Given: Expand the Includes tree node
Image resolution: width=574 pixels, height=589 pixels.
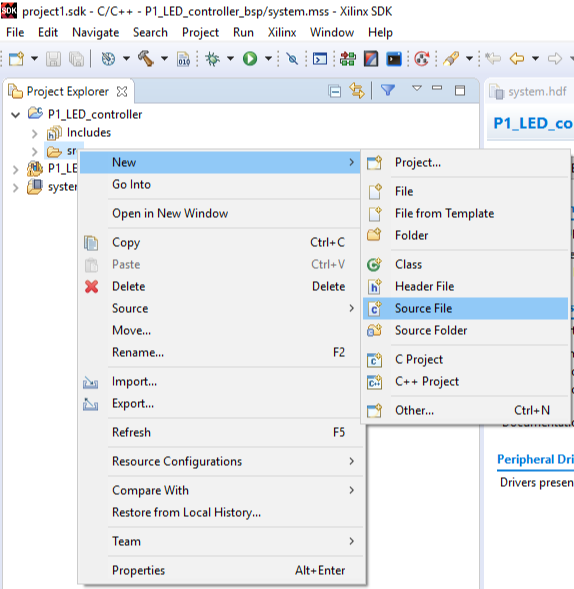Looking at the screenshot, I should 35,133.
